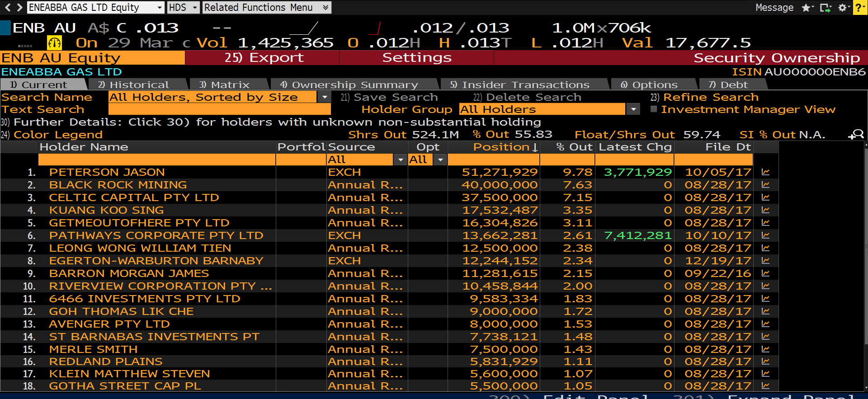Click the Position filter field
This screenshot has height=399, width=868.
494,160
